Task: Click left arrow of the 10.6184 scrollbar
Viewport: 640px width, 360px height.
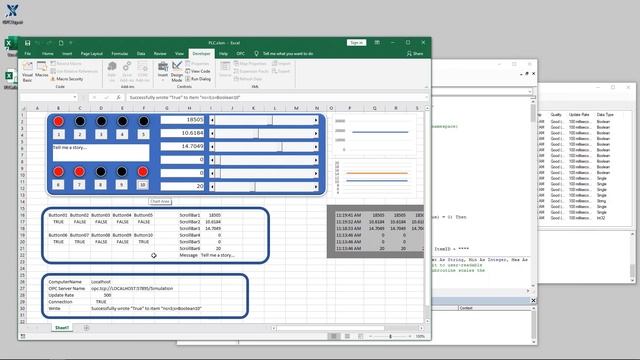Action: coord(212,133)
